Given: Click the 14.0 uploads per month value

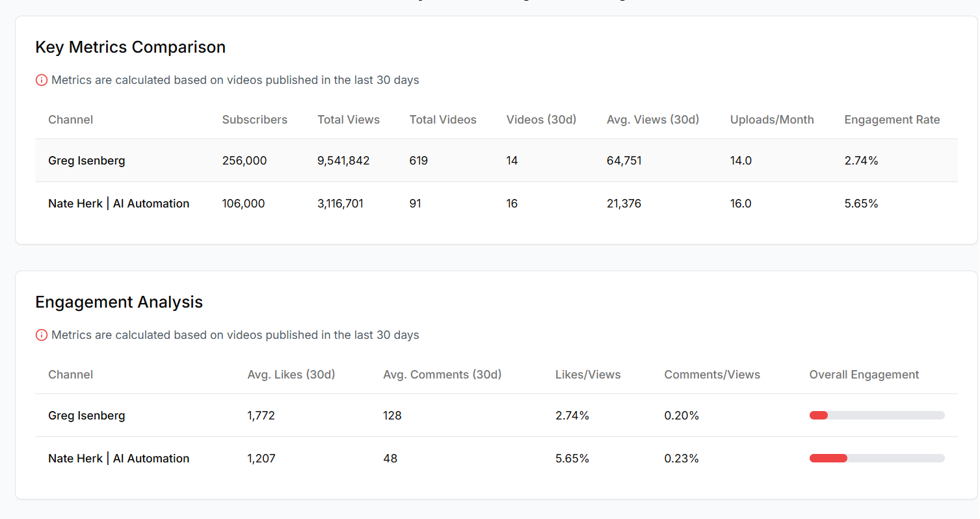Looking at the screenshot, I should coord(741,161).
